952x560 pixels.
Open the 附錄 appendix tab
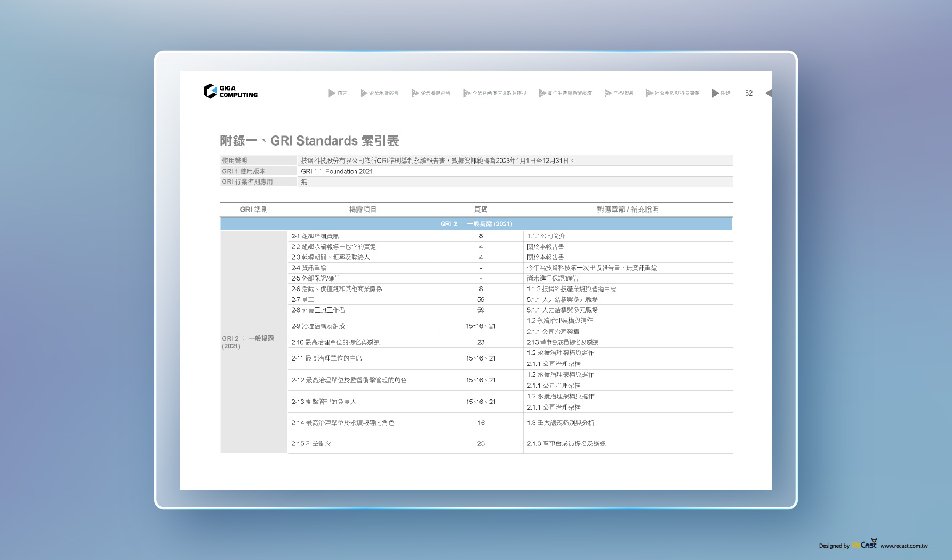click(x=721, y=93)
